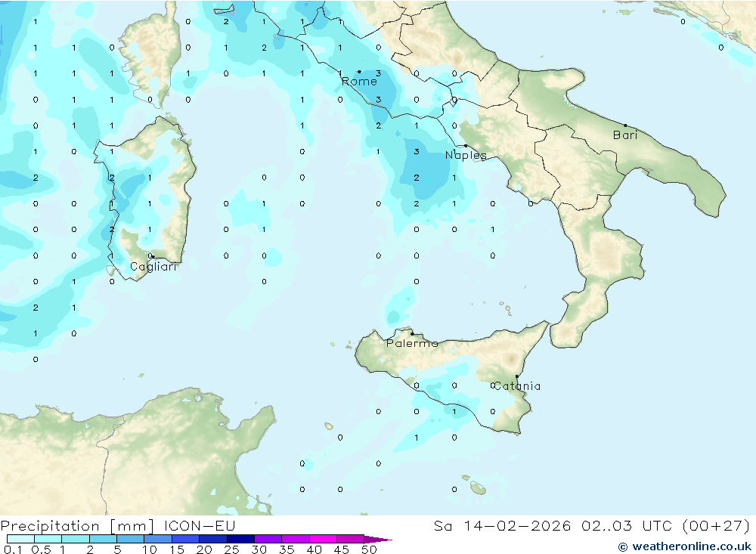The image size is (756, 554).
Task: Click the date 'Sa 14-02-2026'
Action: (x=502, y=526)
